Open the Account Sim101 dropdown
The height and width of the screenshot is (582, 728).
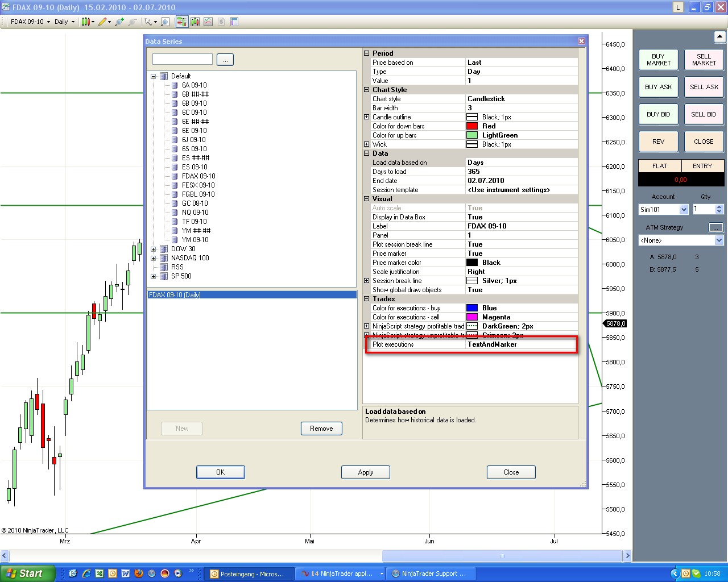pos(664,210)
